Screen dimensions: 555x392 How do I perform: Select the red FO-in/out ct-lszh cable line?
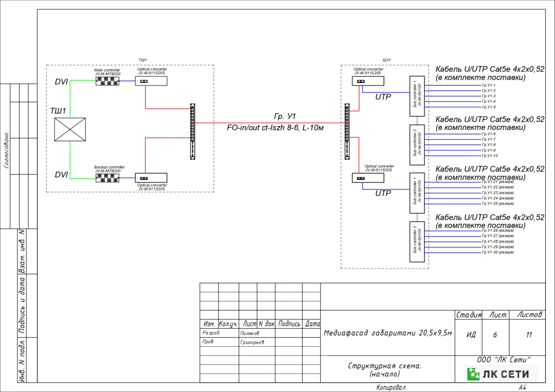coord(270,123)
